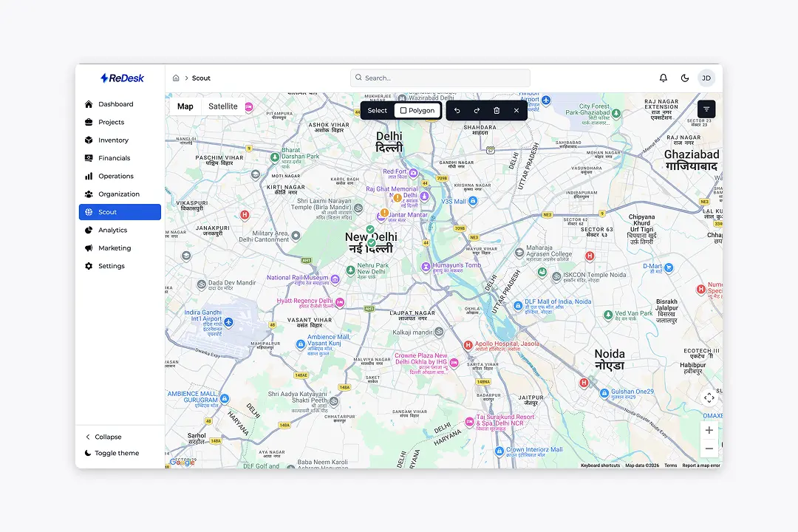Click the Ghaziabad city label
This screenshot has height=532, width=798.
(x=692, y=160)
